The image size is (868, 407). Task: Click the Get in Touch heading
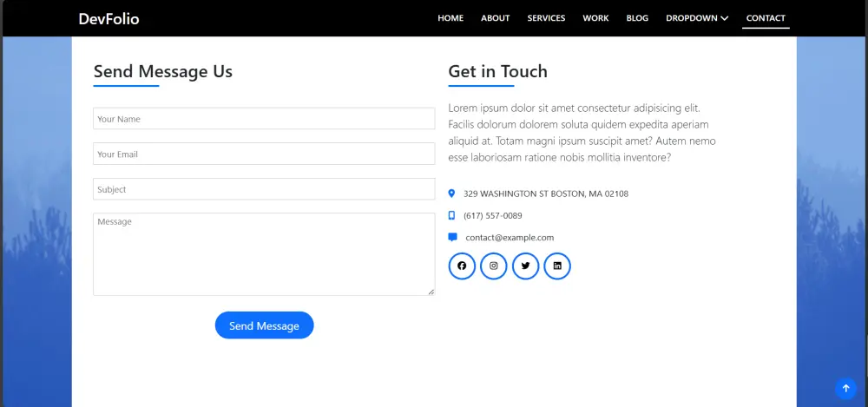497,71
